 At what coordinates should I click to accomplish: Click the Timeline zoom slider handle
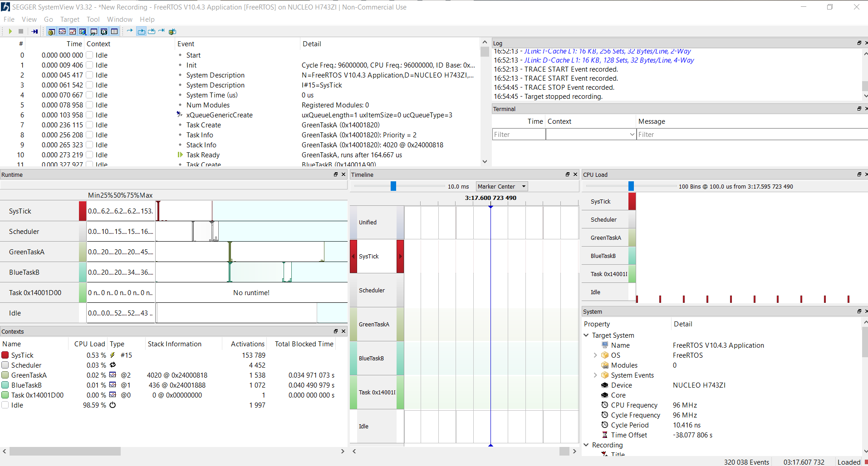pyautogui.click(x=393, y=186)
